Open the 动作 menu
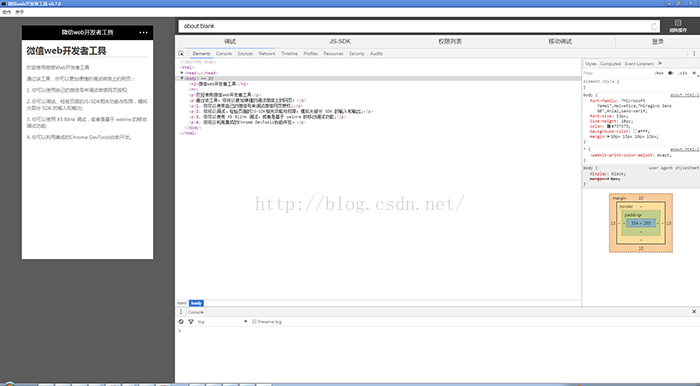This screenshot has width=700, height=386. click(x=7, y=12)
